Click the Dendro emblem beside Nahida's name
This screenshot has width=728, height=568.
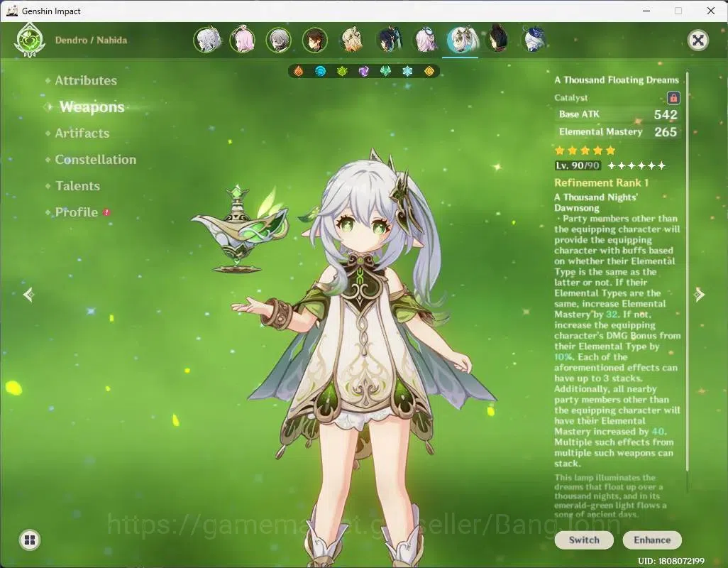coord(30,41)
